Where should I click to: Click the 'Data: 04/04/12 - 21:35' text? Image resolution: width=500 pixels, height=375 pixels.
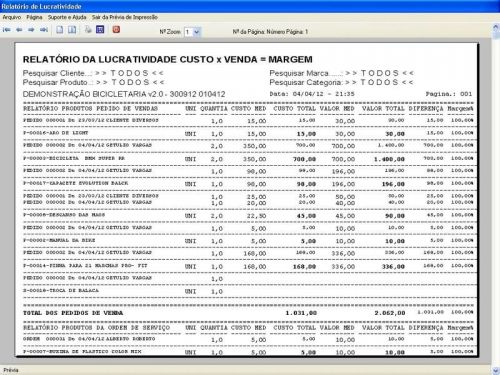[x=312, y=94]
